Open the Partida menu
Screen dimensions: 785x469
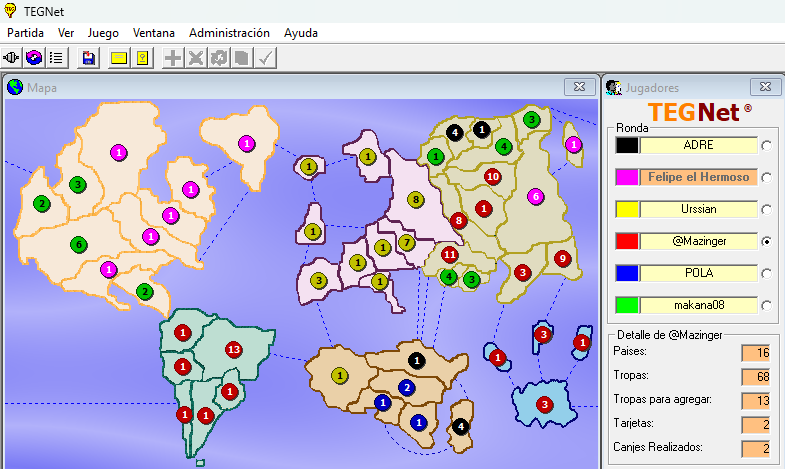tap(25, 33)
